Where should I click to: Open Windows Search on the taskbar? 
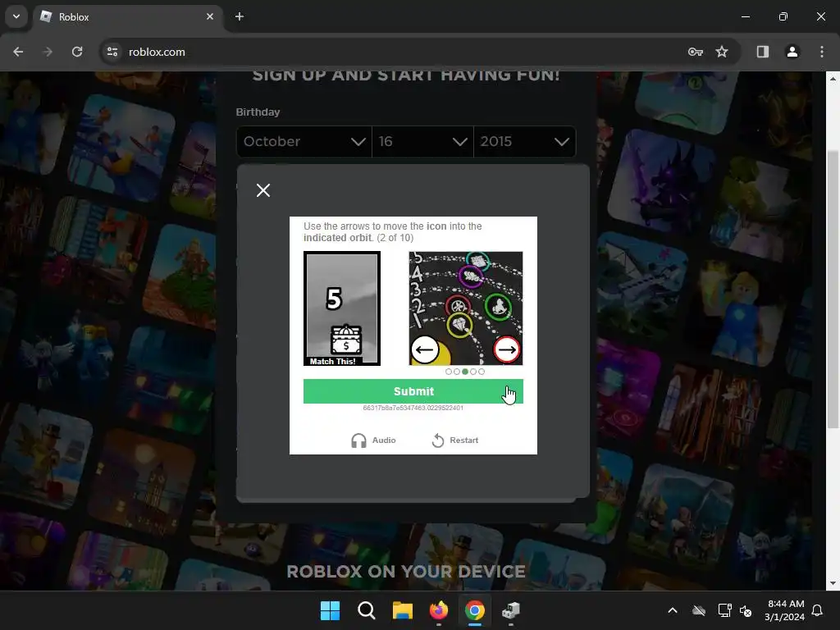pos(367,610)
